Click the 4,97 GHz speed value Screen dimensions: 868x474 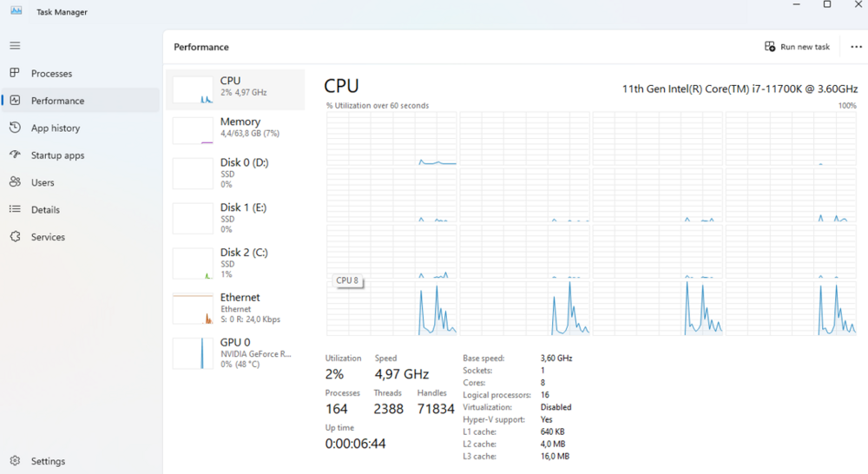[x=402, y=374]
